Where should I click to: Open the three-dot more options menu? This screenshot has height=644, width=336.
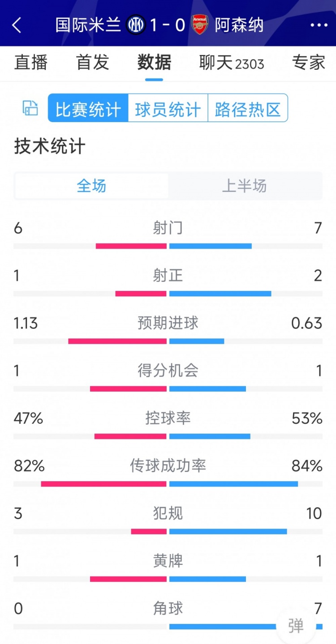pyautogui.click(x=319, y=25)
